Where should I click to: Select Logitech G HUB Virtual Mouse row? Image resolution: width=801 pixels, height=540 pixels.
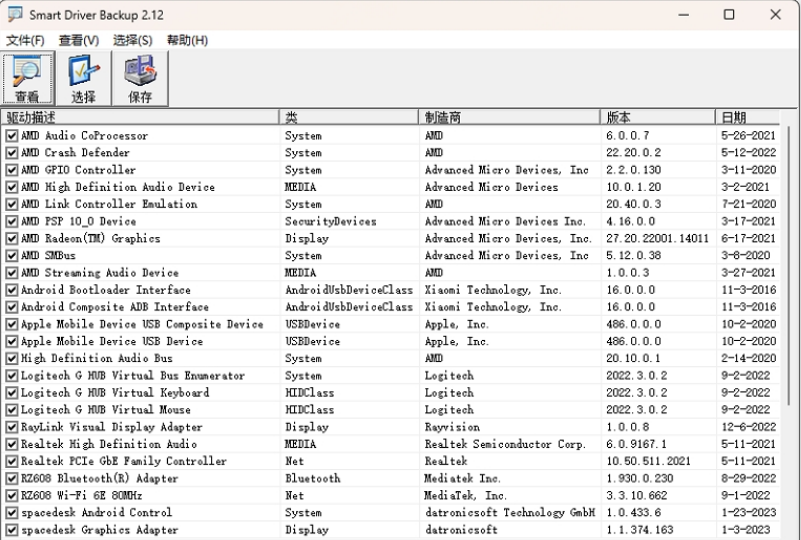pos(391,410)
